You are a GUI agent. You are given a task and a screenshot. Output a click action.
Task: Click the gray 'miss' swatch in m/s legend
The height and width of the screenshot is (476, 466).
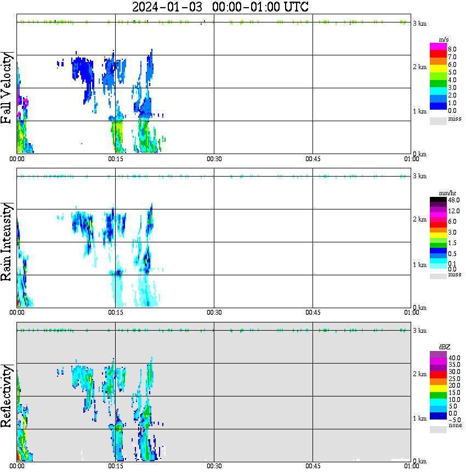pyautogui.click(x=438, y=121)
